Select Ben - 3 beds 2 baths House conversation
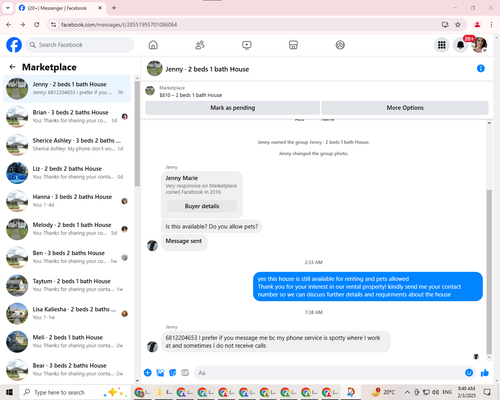The height and width of the screenshot is (400, 500). click(67, 257)
